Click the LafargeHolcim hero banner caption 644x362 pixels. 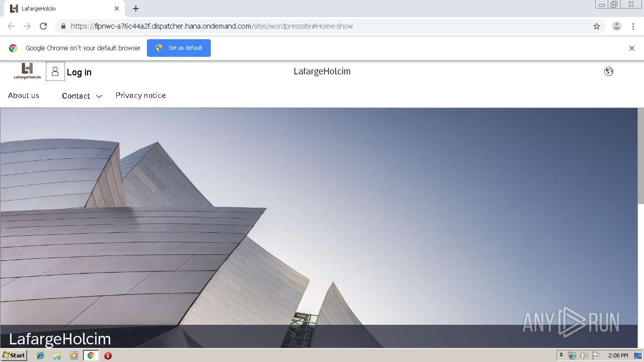(60, 339)
